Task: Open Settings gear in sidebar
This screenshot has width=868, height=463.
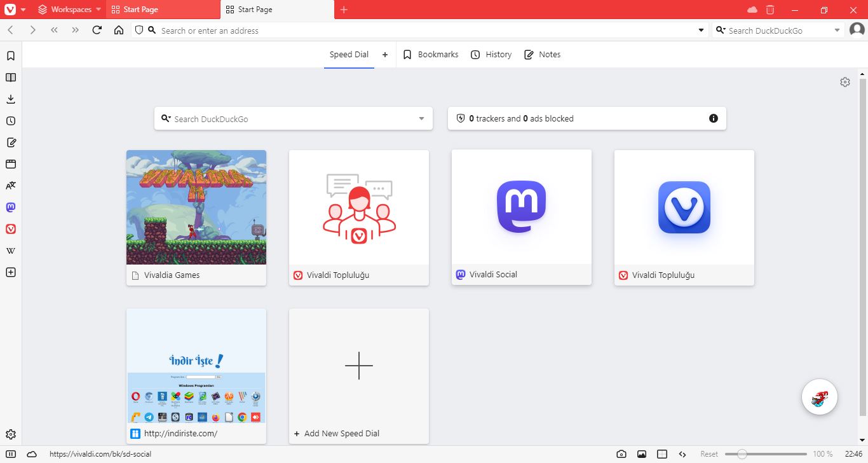Action: point(11,435)
